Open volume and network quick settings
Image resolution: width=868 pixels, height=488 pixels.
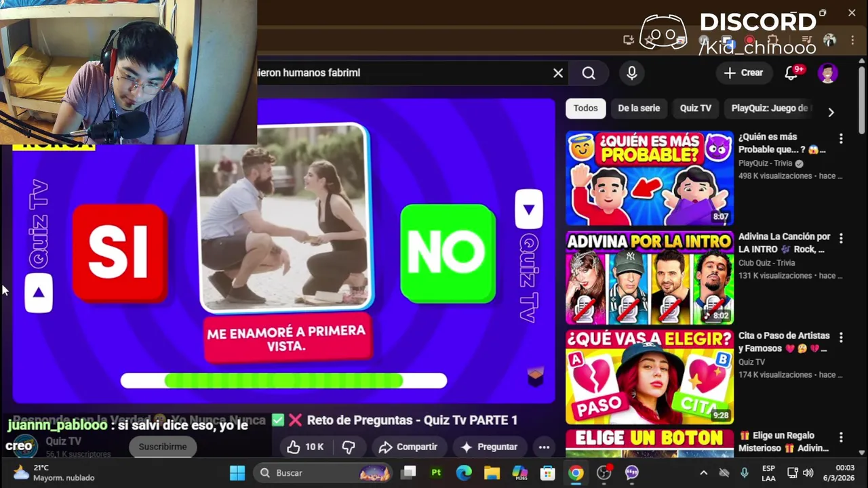pyautogui.click(x=800, y=472)
